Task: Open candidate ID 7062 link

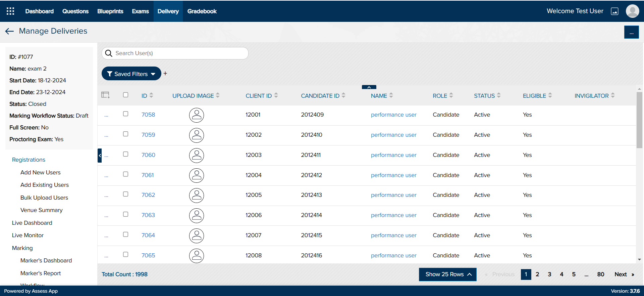Action: click(x=148, y=195)
